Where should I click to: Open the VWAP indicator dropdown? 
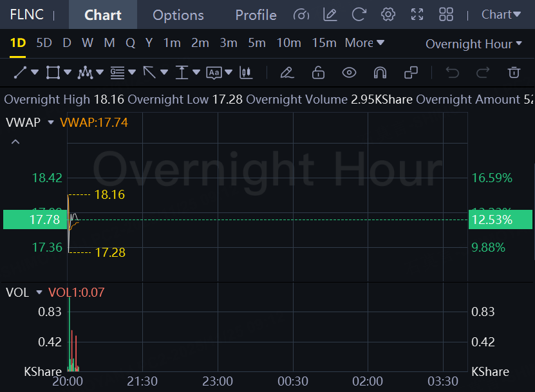point(50,122)
